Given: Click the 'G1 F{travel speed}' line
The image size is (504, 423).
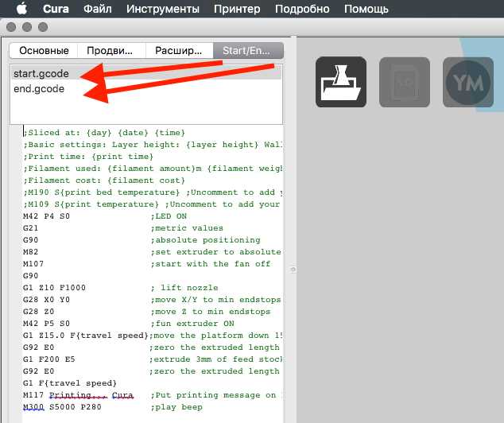Looking at the screenshot, I should coord(70,383).
